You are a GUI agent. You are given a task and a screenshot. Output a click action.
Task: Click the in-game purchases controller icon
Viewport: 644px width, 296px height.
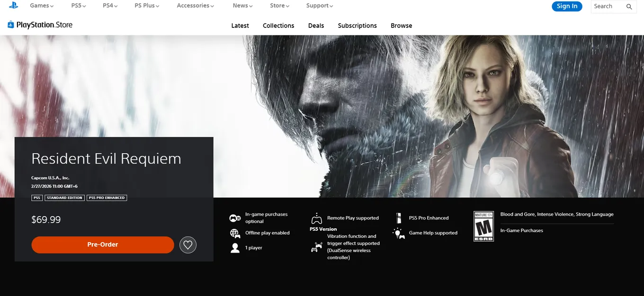tap(235, 218)
